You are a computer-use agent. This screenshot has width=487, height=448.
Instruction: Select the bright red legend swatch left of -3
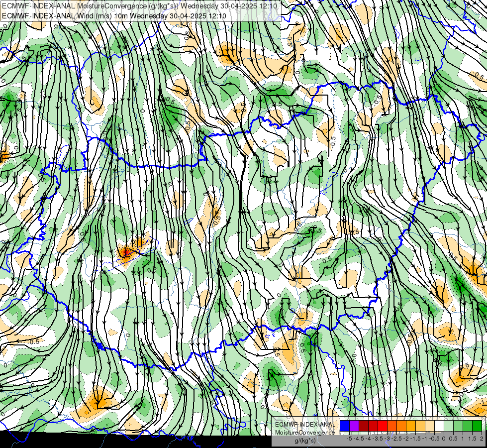click(383, 426)
